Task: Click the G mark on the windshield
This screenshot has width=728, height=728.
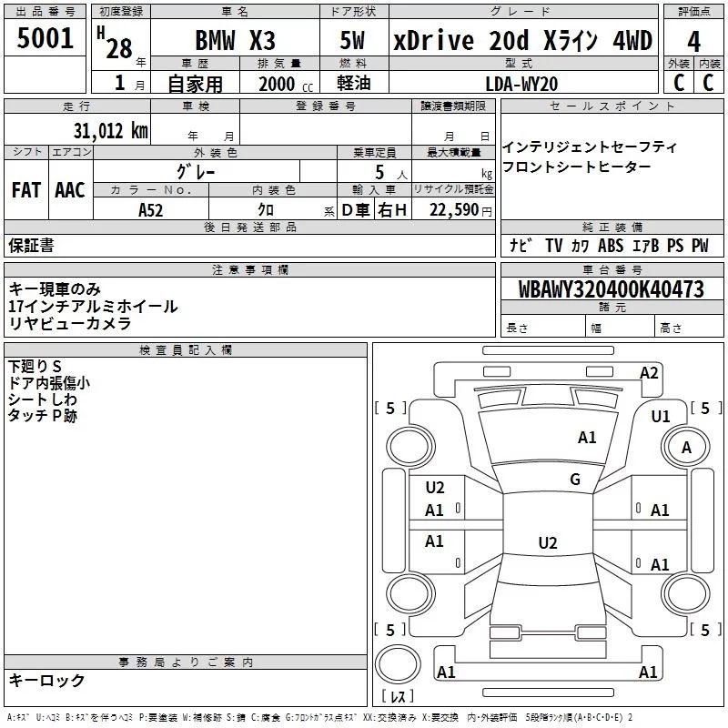Action: 575,479
